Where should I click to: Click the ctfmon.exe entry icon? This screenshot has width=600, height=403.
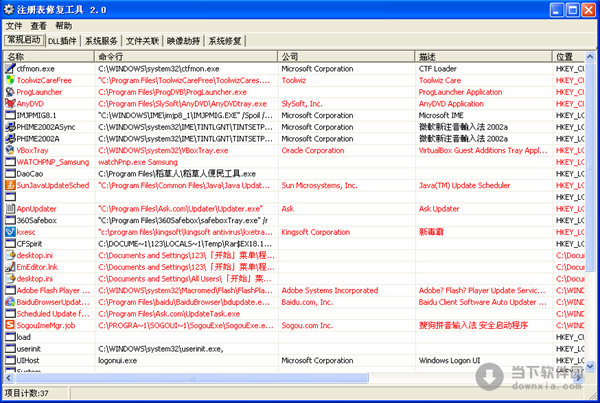click(9, 67)
